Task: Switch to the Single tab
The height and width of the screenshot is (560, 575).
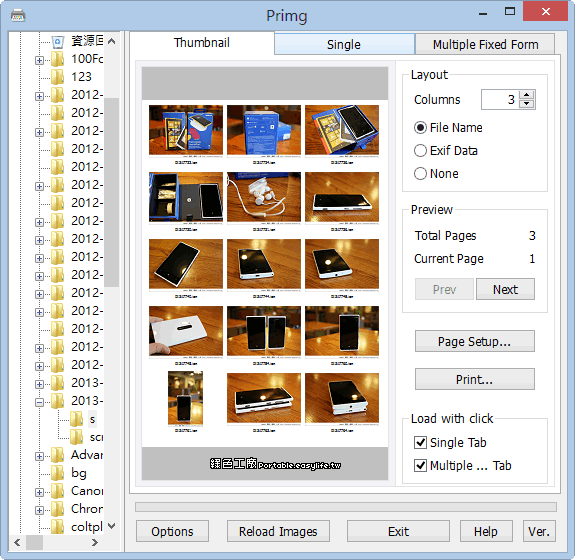Action: [x=344, y=44]
